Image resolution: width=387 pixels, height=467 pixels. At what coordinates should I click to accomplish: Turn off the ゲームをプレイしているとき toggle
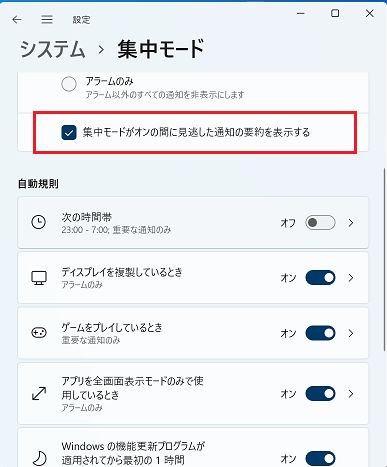tap(320, 333)
